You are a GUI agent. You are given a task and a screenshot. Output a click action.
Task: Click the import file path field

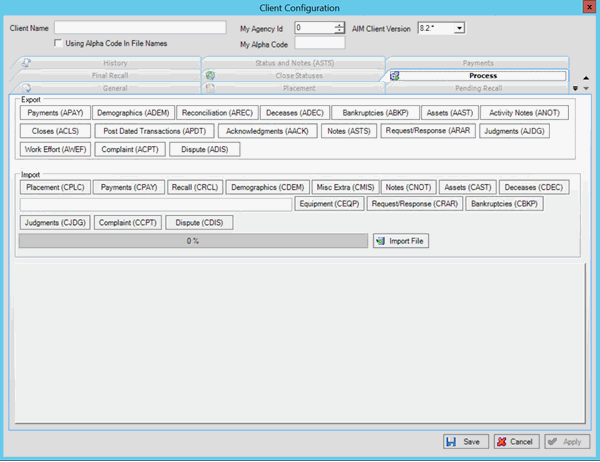pos(156,204)
